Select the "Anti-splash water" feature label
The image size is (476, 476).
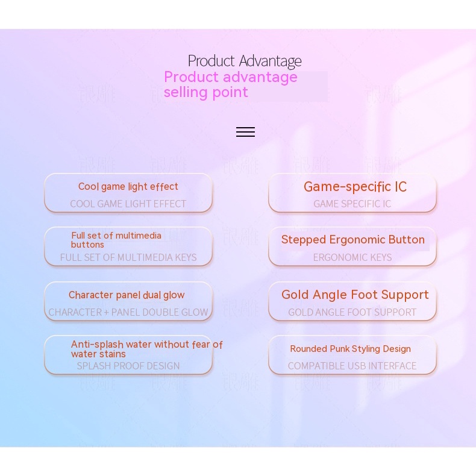point(146,349)
